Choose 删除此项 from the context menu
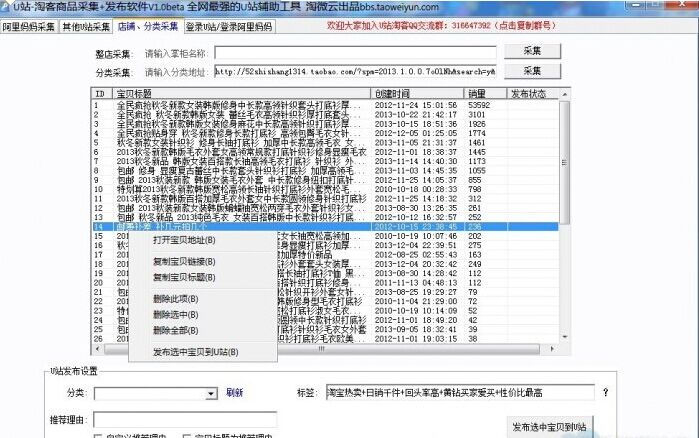The image size is (699, 438). tap(176, 299)
